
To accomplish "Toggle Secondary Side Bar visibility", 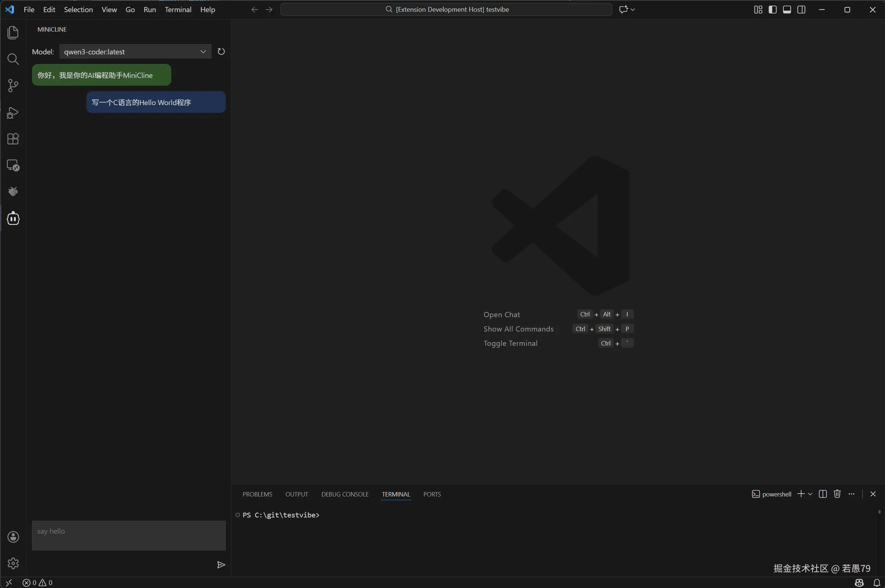I will coord(801,10).
